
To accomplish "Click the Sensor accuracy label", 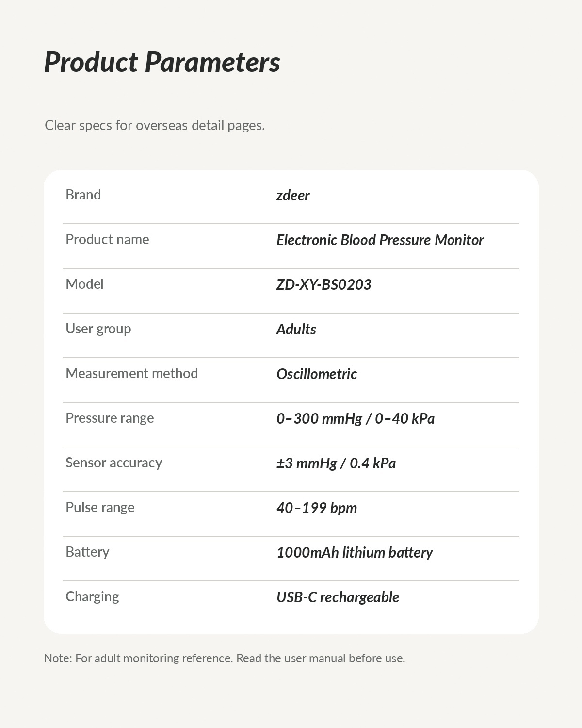I will 114,463.
